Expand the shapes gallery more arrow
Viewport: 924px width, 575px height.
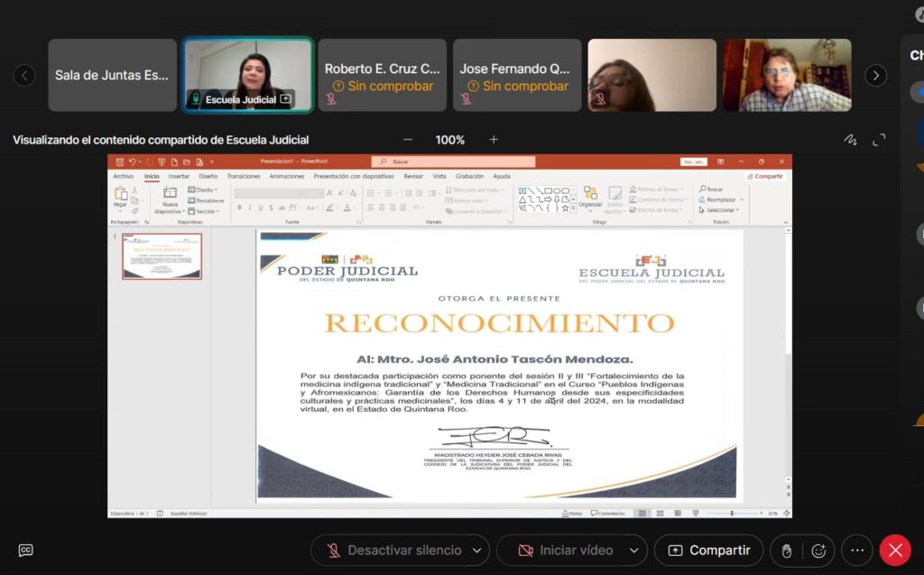coord(573,209)
